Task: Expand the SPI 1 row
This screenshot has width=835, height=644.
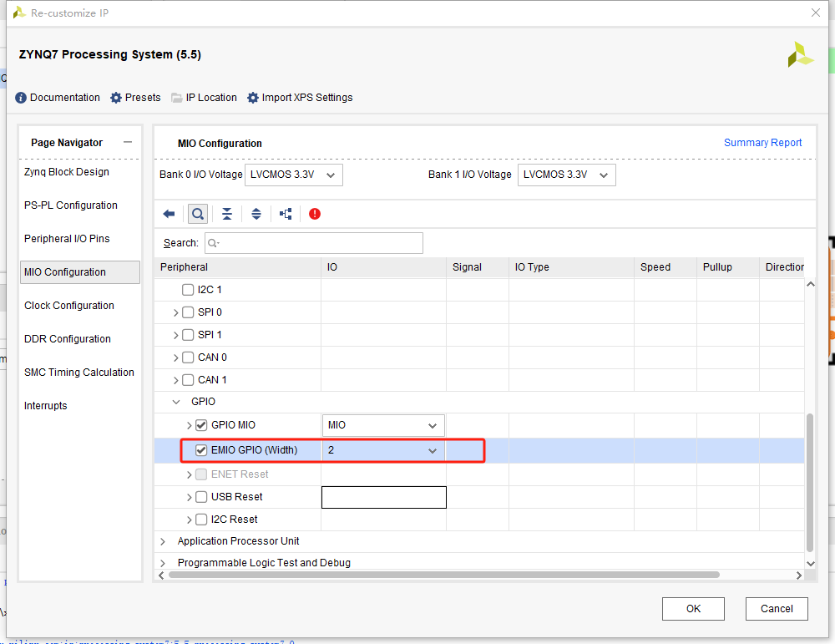Action: click(175, 335)
